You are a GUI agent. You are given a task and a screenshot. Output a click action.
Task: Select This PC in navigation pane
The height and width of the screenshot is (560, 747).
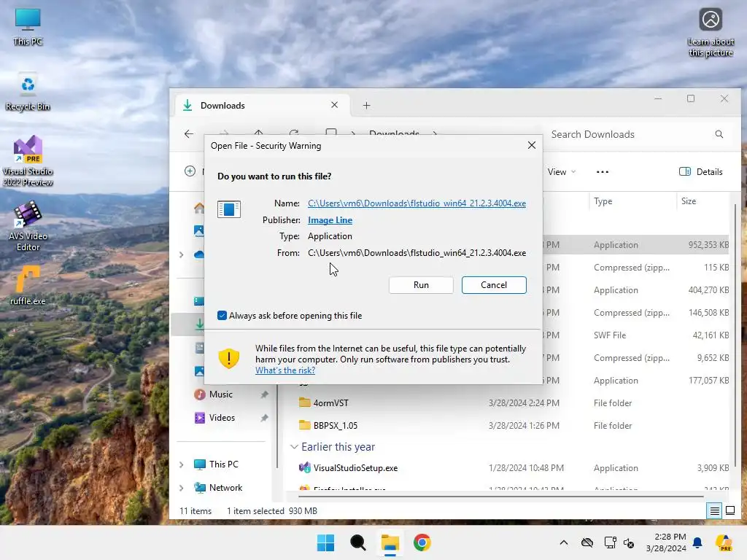[x=223, y=464]
